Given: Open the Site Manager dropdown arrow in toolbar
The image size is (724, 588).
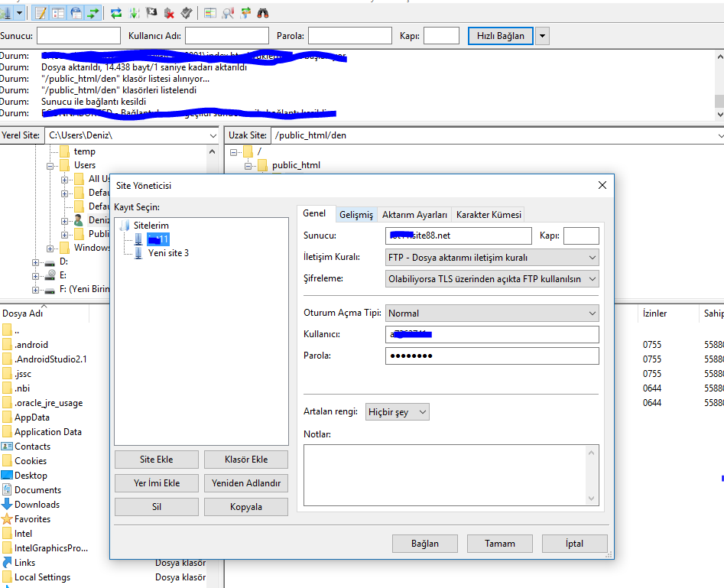Looking at the screenshot, I should (19, 13).
